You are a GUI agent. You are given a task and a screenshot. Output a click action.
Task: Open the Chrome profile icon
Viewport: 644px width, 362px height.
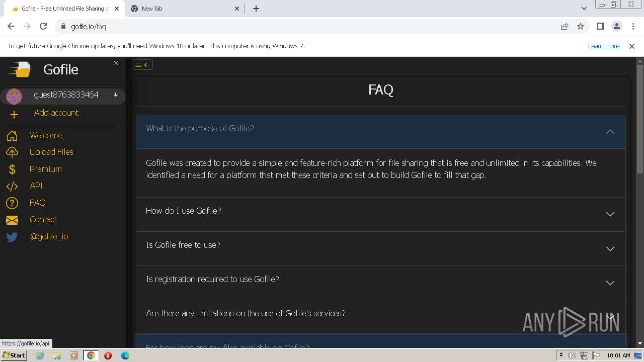616,26
